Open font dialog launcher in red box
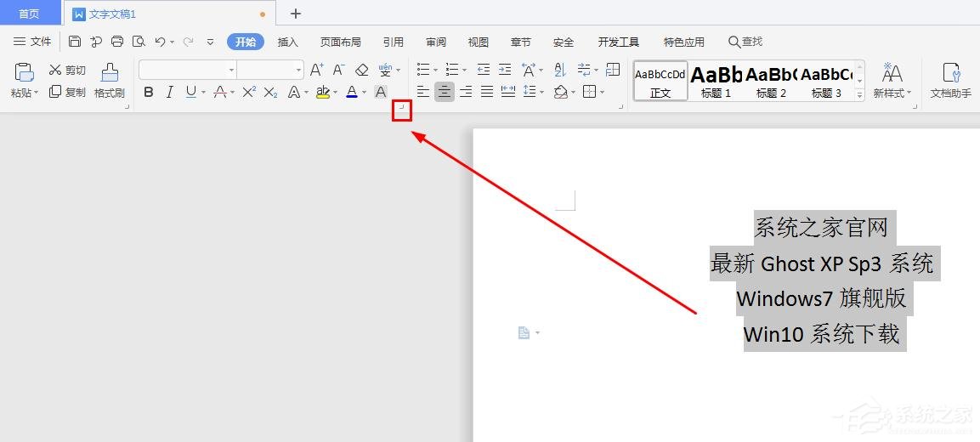The height and width of the screenshot is (442, 980). 402,110
